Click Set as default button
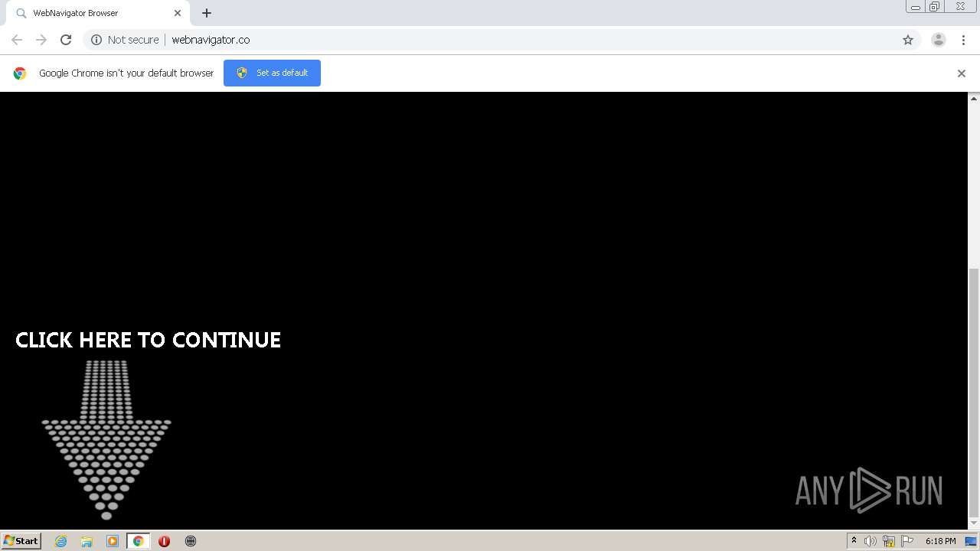Image resolution: width=980 pixels, height=551 pixels. (272, 73)
